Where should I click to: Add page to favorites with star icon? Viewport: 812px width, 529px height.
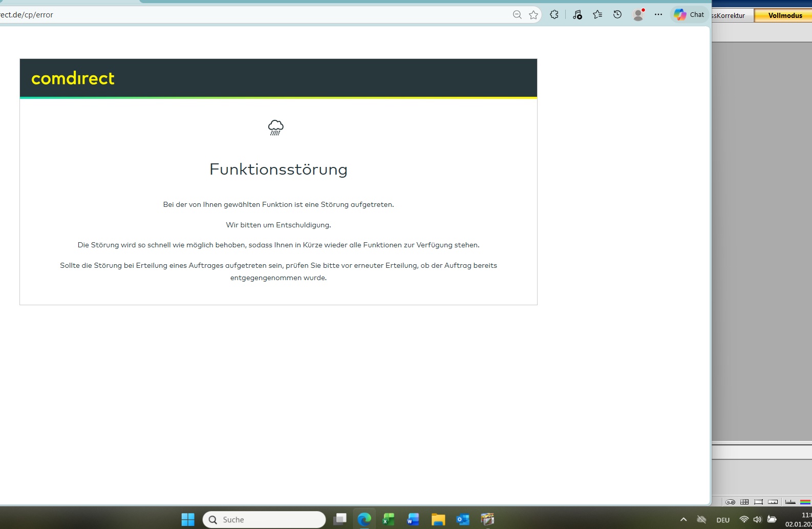(533, 15)
